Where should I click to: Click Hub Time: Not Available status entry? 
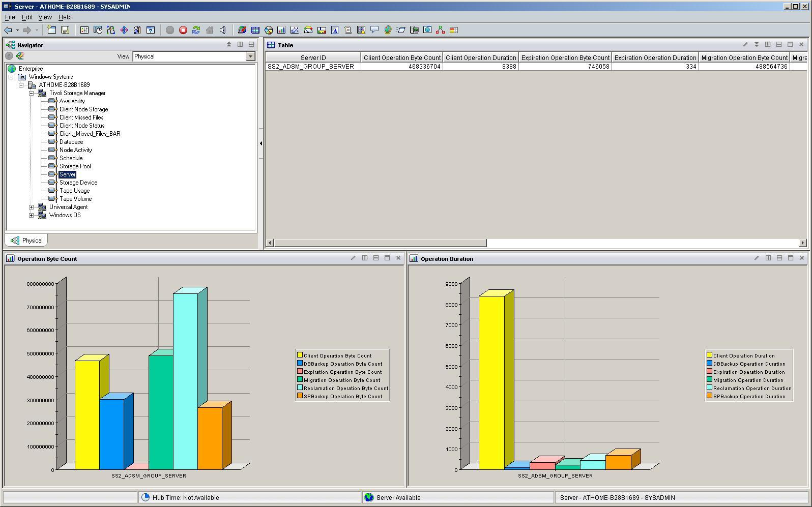click(185, 497)
